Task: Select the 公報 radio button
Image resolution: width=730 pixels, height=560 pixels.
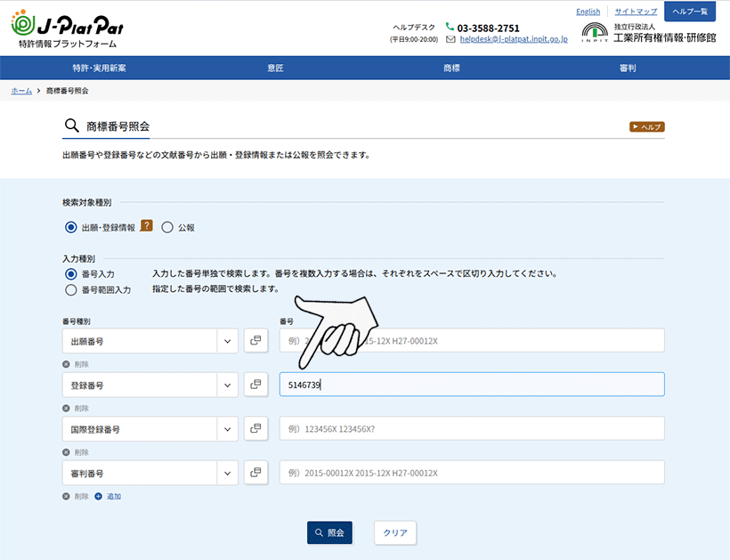Action: tap(167, 226)
